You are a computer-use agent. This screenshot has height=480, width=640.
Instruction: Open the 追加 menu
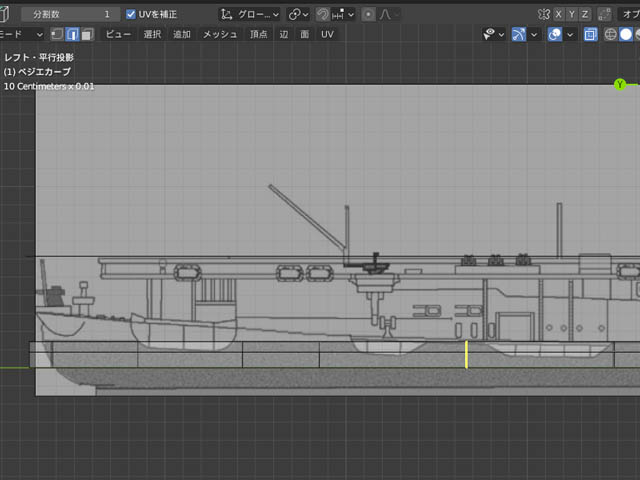[182, 34]
